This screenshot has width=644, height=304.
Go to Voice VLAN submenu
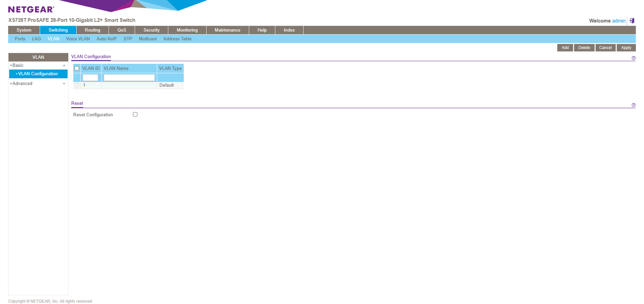tap(78, 39)
